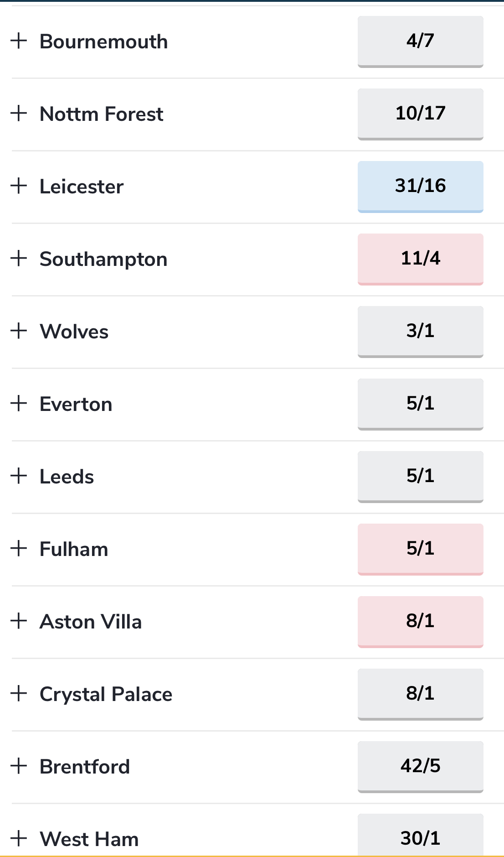
Task: Click the plus icon beside Fulham
Action: point(19,548)
